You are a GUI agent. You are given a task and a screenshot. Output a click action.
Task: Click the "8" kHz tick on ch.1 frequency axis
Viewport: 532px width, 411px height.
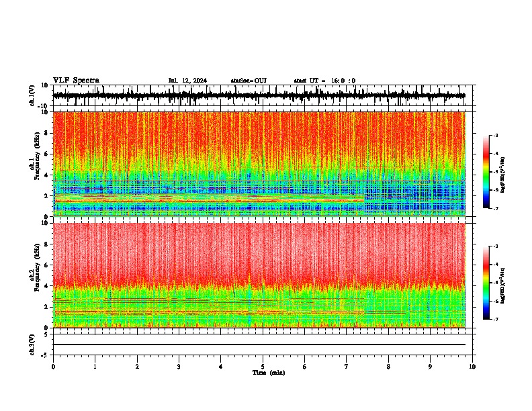[x=46, y=133]
